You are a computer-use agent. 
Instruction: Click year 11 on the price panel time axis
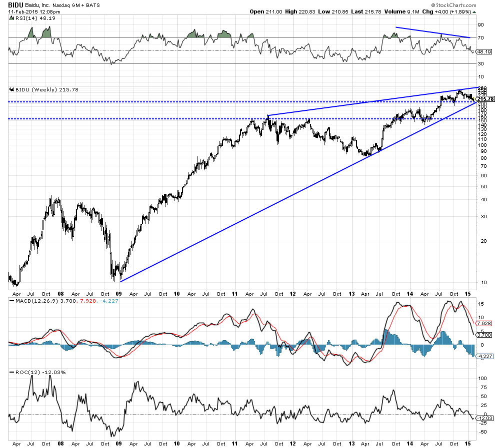click(234, 294)
